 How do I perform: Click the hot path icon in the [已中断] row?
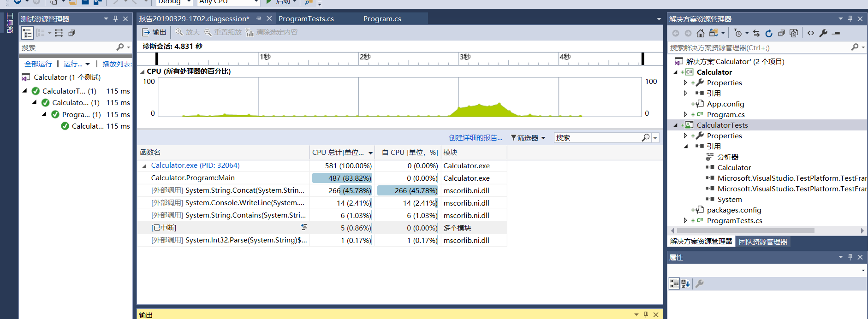pyautogui.click(x=303, y=227)
